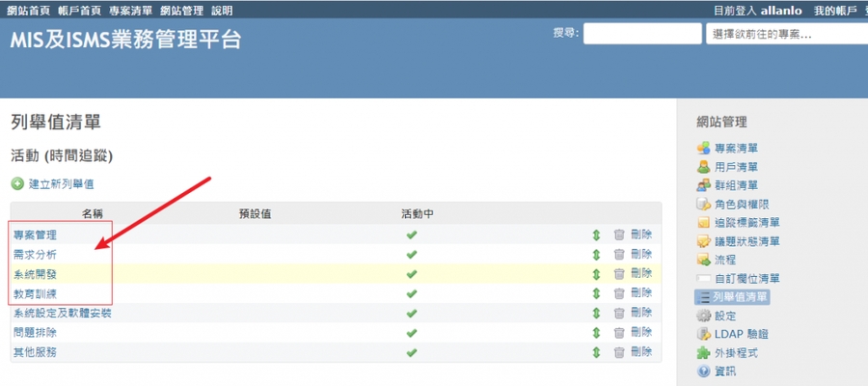The height and width of the screenshot is (386, 868).
Task: Select 角色與權限 in the sidebar
Action: (741, 204)
